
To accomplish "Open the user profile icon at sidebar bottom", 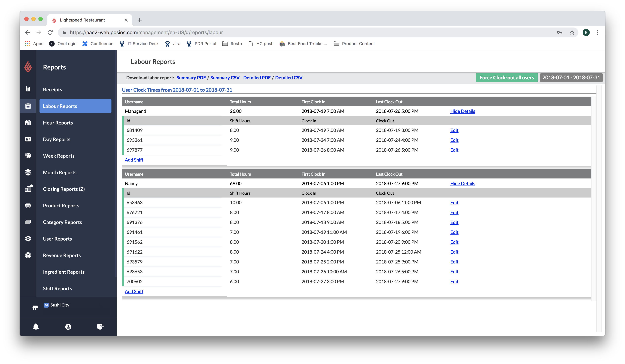I will [x=68, y=327].
